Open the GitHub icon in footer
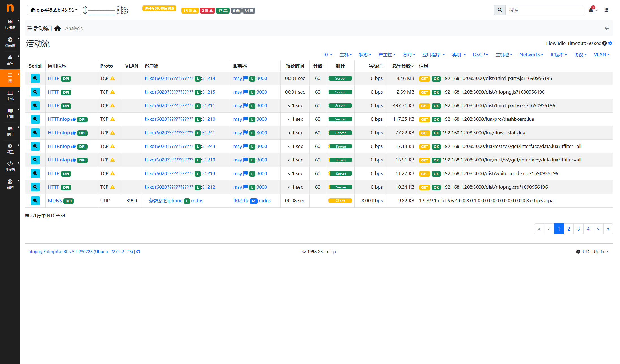The image size is (620, 364). pyautogui.click(x=138, y=252)
